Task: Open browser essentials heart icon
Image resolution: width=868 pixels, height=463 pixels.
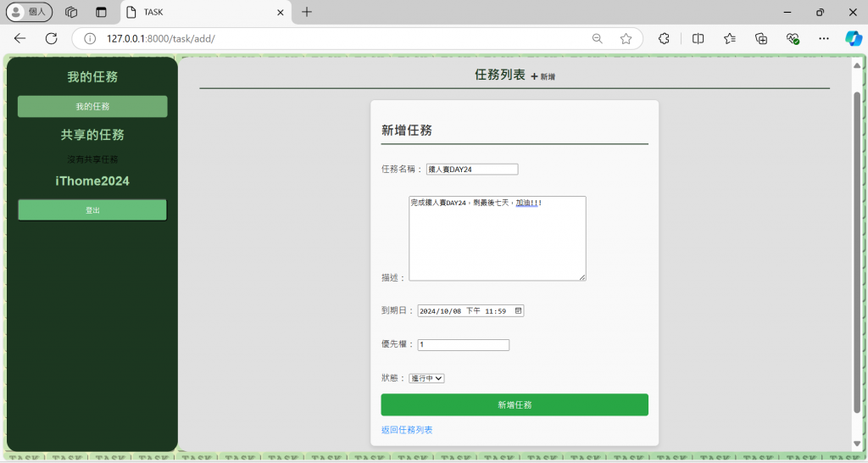Action: tap(793, 38)
